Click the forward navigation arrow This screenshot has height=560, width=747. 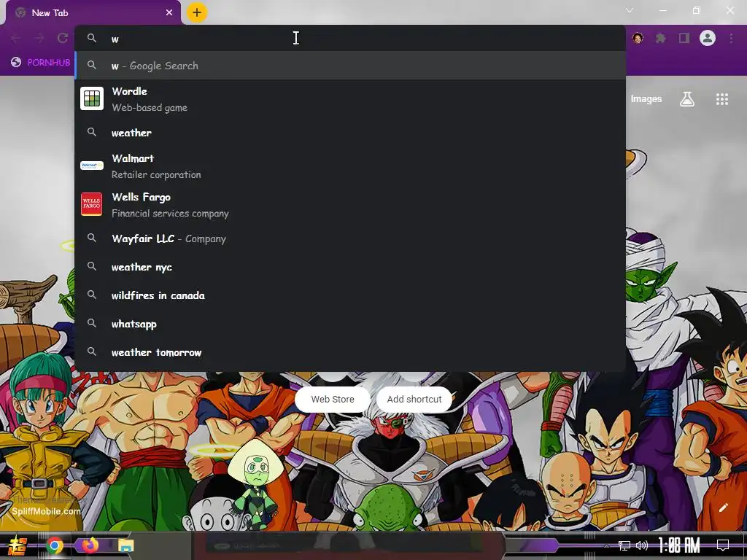[39, 38]
